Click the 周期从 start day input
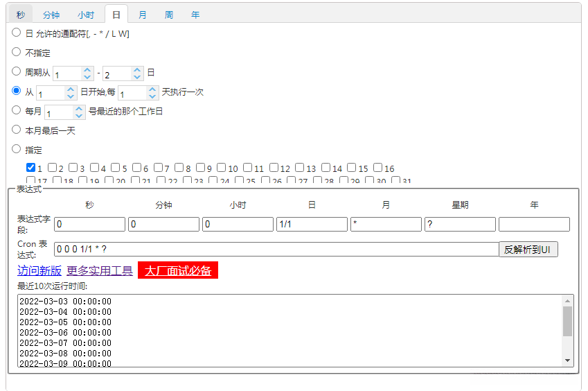 (x=67, y=73)
